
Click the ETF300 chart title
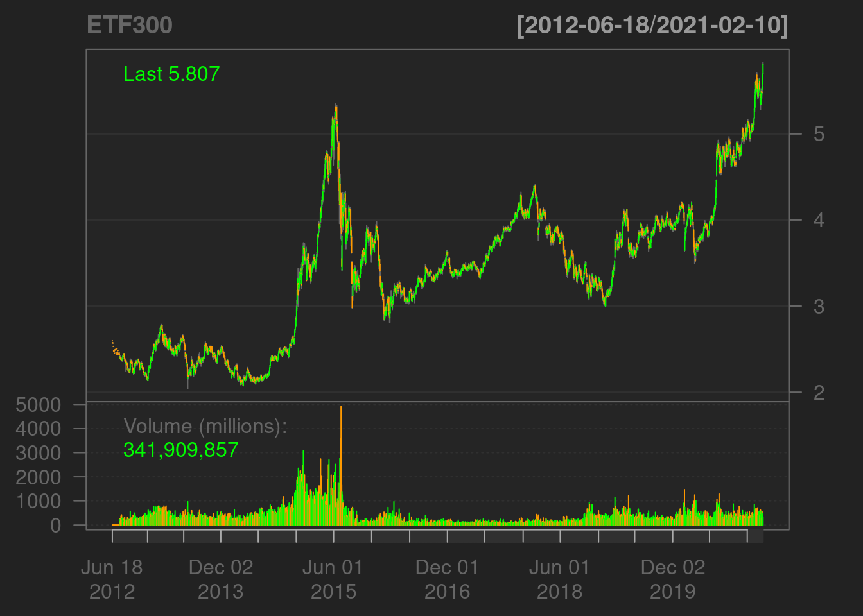[129, 25]
